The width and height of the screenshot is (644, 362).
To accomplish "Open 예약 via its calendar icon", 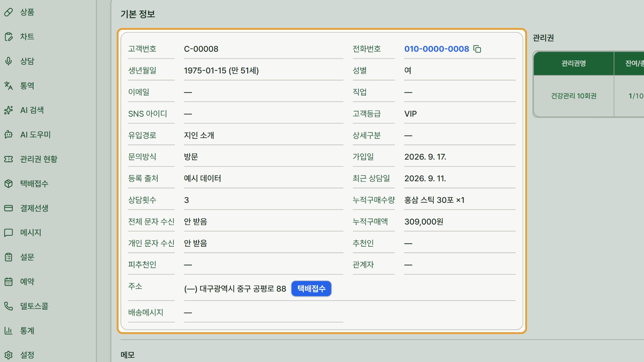I will pyautogui.click(x=8, y=282).
